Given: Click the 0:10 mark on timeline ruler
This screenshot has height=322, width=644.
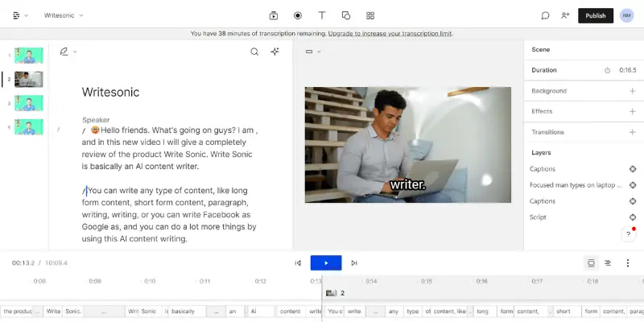Looking at the screenshot, I should pos(150,281).
